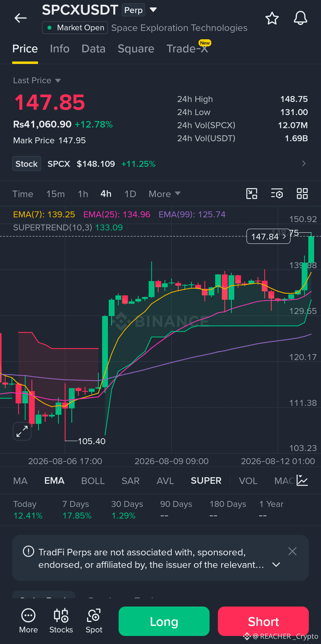Screen dimensions: 321x644
Task: Select the 1h chart interval
Action: pyautogui.click(x=83, y=194)
